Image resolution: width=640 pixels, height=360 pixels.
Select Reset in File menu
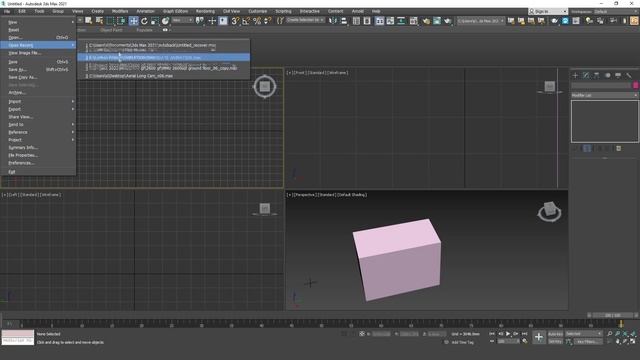[38, 30]
